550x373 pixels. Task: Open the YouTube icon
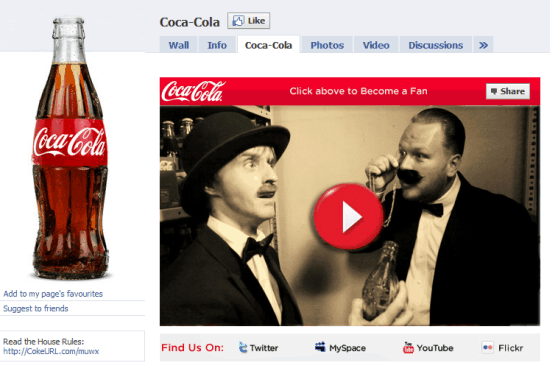click(408, 347)
